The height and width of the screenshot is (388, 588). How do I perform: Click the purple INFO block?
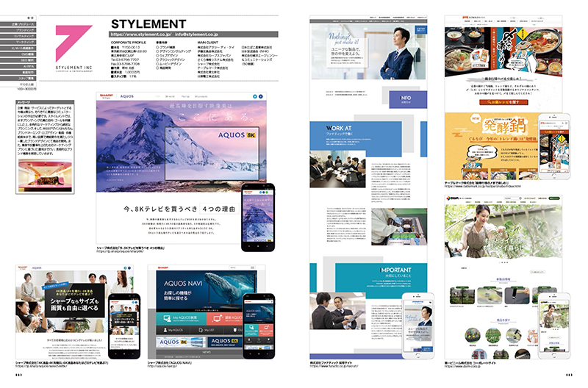[x=408, y=99]
